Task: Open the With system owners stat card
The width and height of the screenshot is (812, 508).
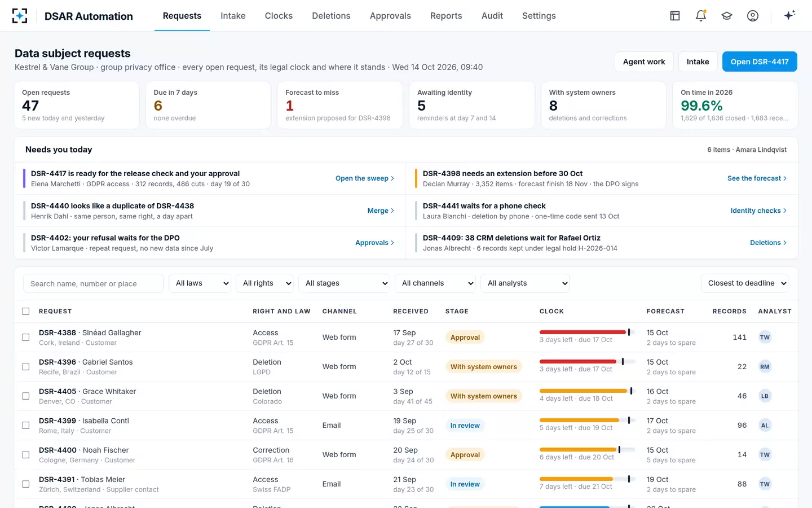Action: pyautogui.click(x=603, y=106)
